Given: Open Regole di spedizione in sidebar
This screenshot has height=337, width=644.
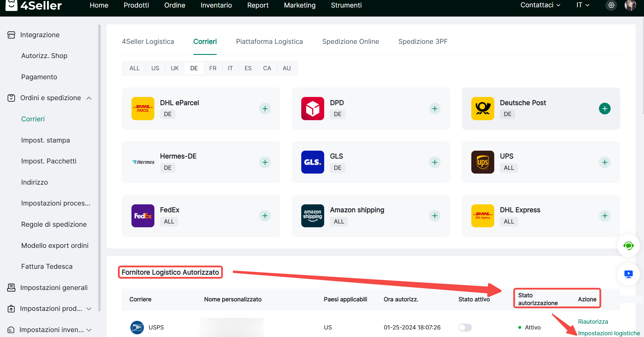Looking at the screenshot, I should click(x=54, y=224).
